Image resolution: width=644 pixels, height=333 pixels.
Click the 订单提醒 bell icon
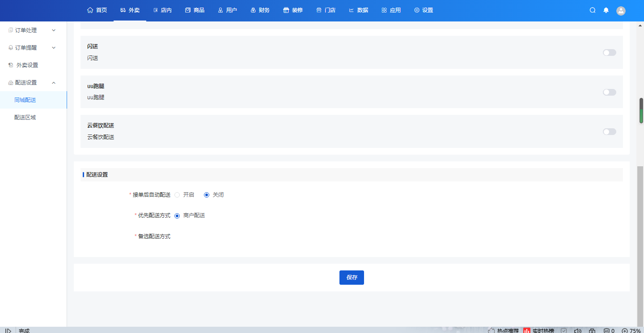pyautogui.click(x=11, y=48)
